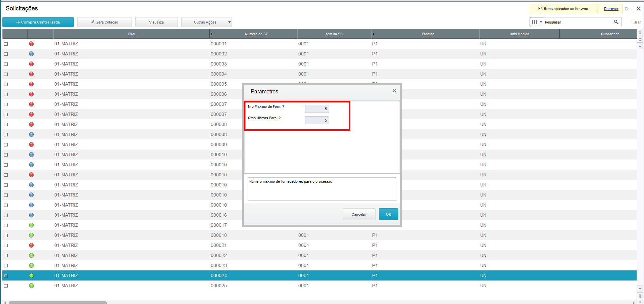Click the green status circle of SC 000024
Image resolution: width=644 pixels, height=304 pixels.
coord(31,275)
